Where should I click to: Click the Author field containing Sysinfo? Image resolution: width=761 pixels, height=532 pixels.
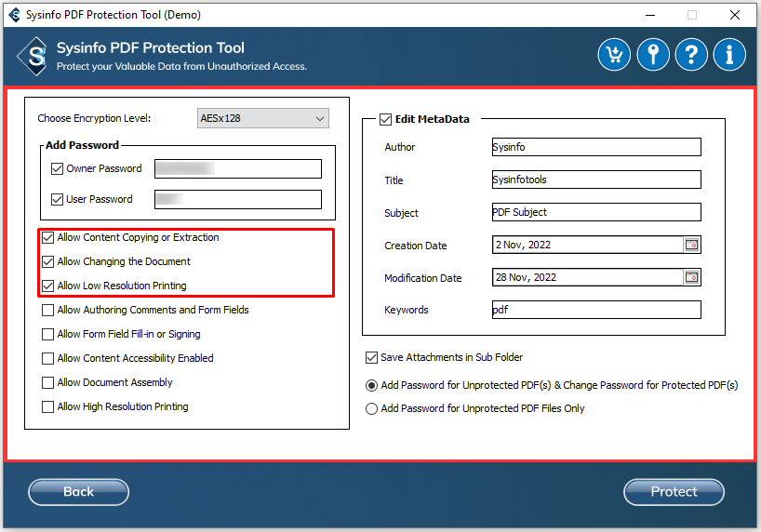click(x=596, y=147)
